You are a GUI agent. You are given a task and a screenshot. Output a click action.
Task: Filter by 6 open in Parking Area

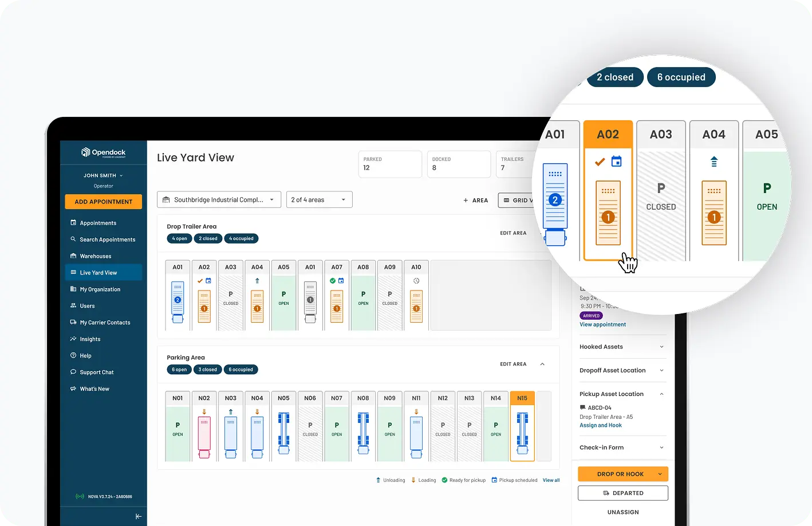tap(179, 370)
